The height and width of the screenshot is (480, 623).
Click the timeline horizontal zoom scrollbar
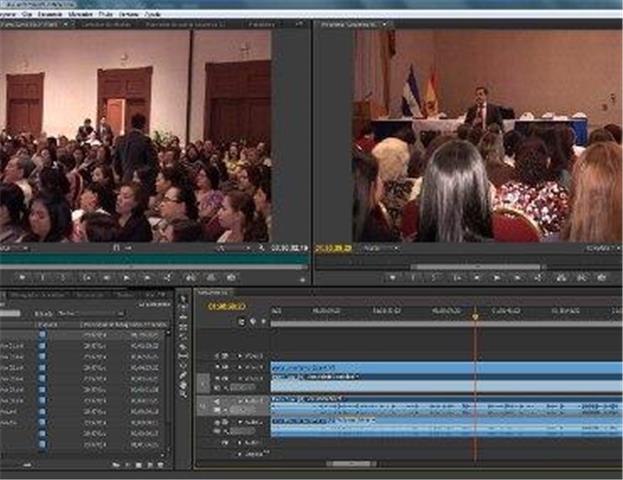(350, 464)
